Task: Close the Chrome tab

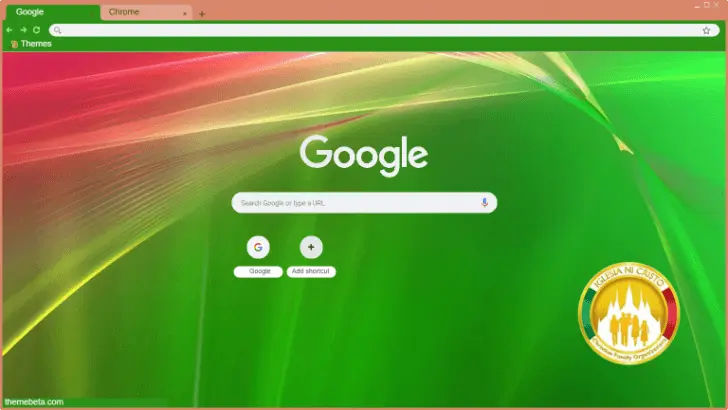Action: [185, 14]
